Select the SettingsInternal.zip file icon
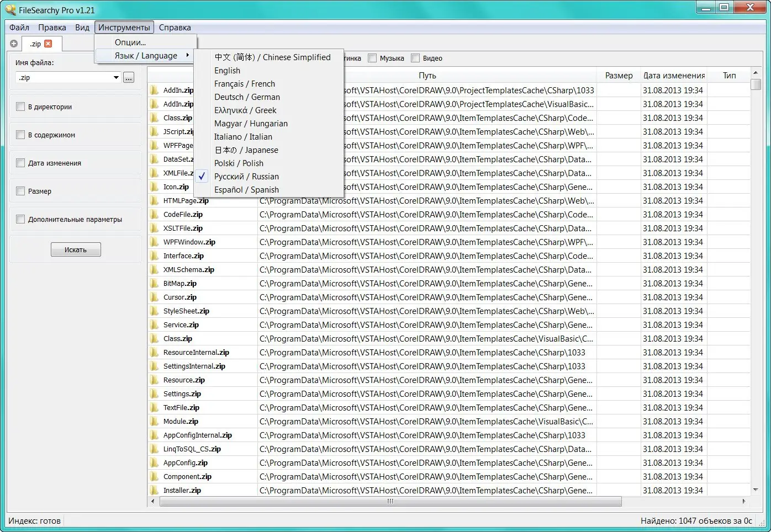771x532 pixels. [x=155, y=366]
